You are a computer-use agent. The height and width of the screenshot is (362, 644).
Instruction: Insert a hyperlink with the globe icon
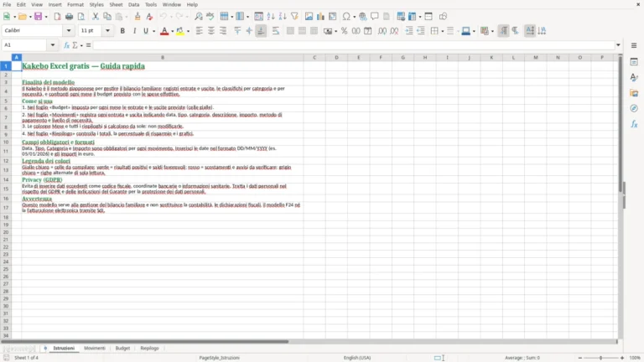362,17
